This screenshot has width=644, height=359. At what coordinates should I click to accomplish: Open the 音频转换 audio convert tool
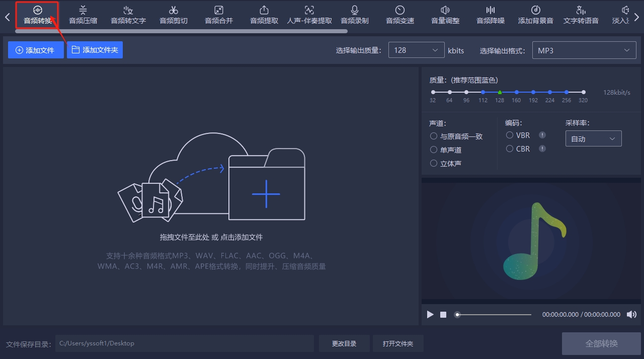38,15
